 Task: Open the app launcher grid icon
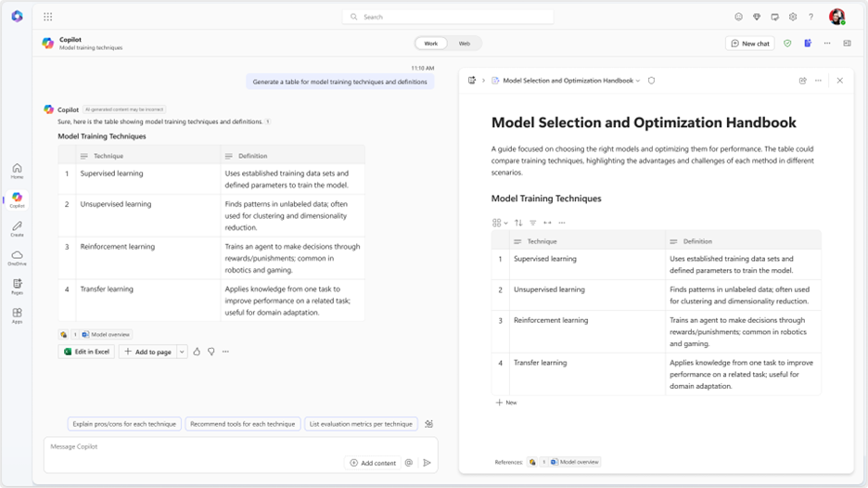pyautogui.click(x=48, y=17)
